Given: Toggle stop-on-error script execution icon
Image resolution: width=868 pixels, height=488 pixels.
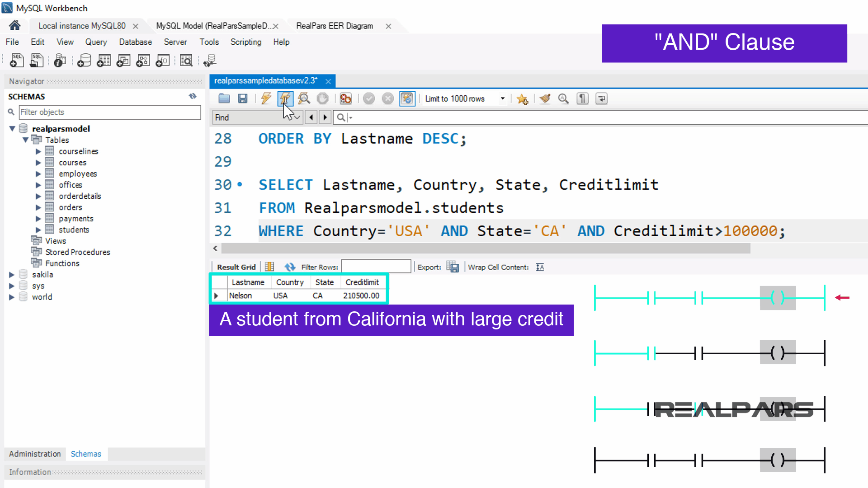Looking at the screenshot, I should [x=346, y=99].
